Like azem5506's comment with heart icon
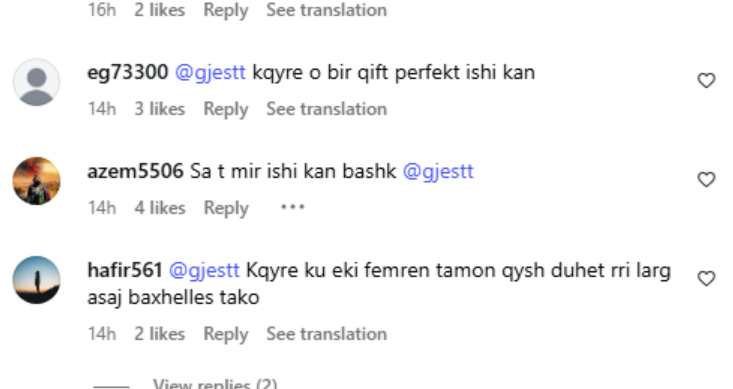 (706, 180)
